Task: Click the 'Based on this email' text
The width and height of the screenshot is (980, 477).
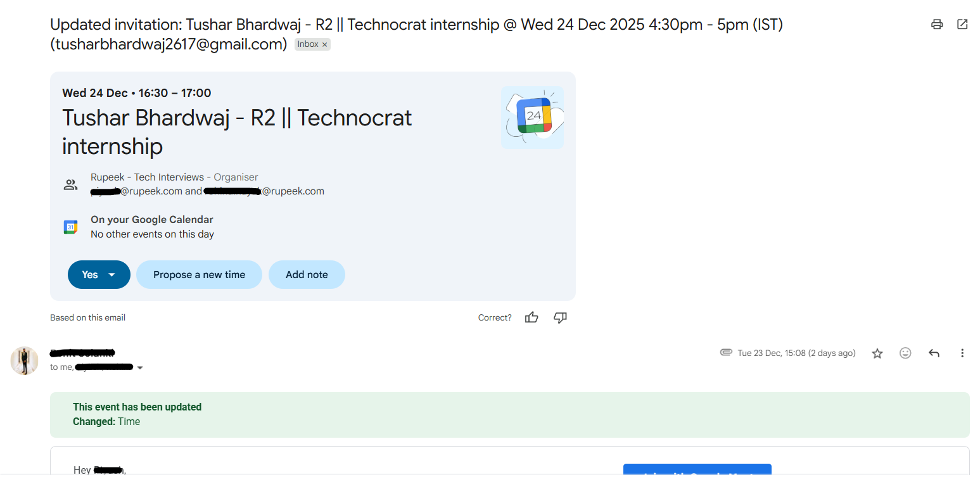Action: tap(87, 317)
